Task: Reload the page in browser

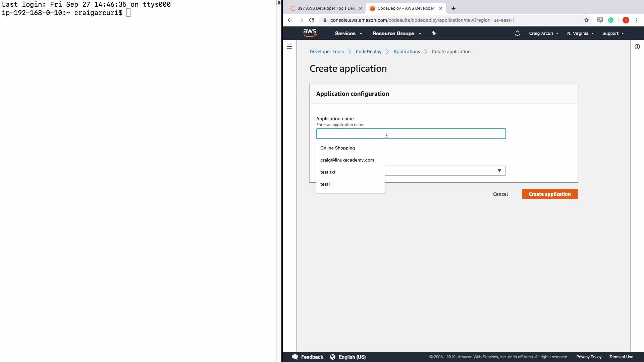Action: [312, 20]
